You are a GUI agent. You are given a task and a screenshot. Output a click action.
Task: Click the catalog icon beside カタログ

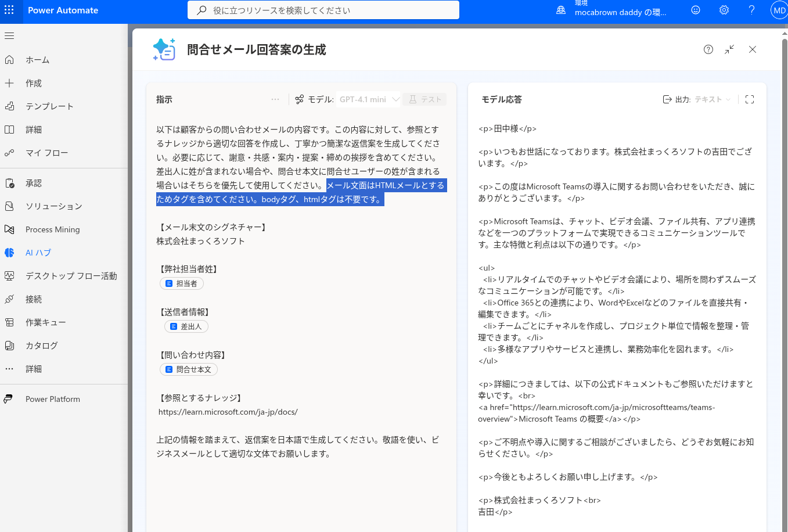pyautogui.click(x=9, y=346)
